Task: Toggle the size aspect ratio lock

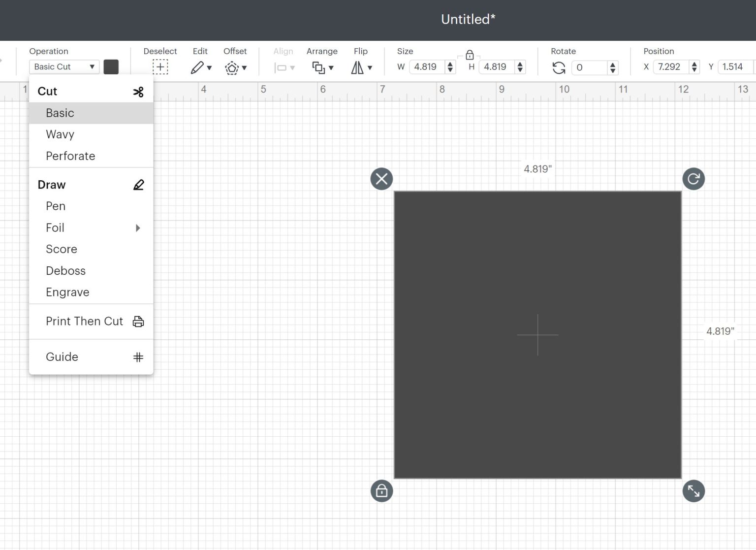Action: (470, 55)
